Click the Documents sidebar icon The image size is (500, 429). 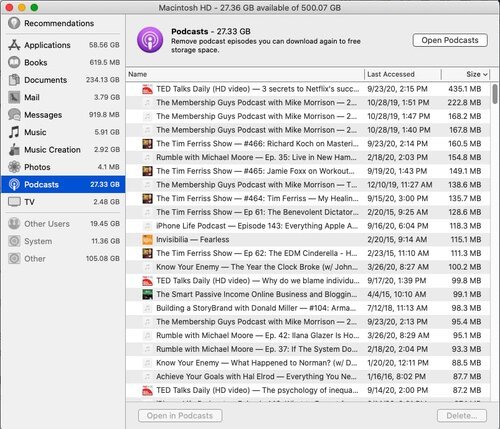coord(14,80)
